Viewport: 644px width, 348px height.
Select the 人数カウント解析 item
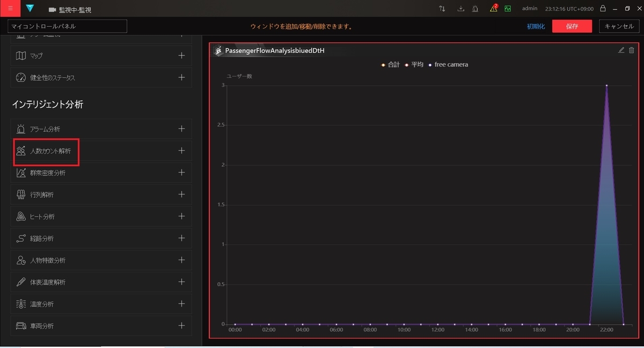(101, 151)
